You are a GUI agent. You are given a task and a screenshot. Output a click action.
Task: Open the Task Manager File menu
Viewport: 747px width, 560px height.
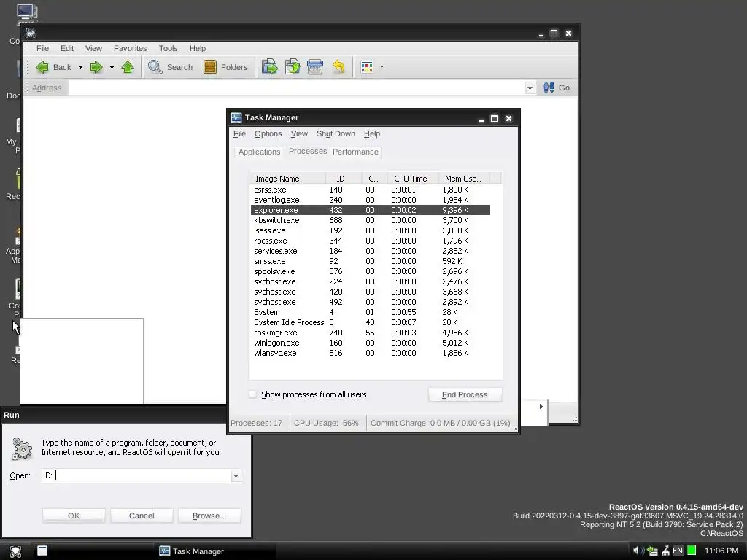coord(239,134)
